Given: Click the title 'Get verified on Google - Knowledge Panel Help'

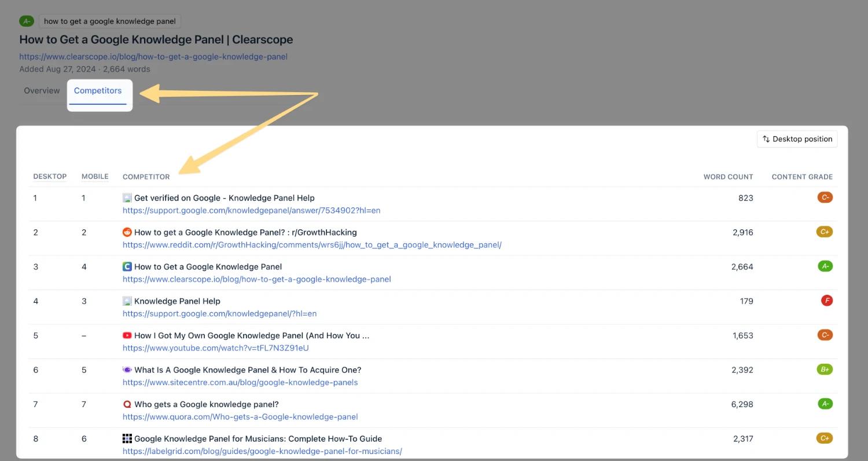Looking at the screenshot, I should 225,198.
